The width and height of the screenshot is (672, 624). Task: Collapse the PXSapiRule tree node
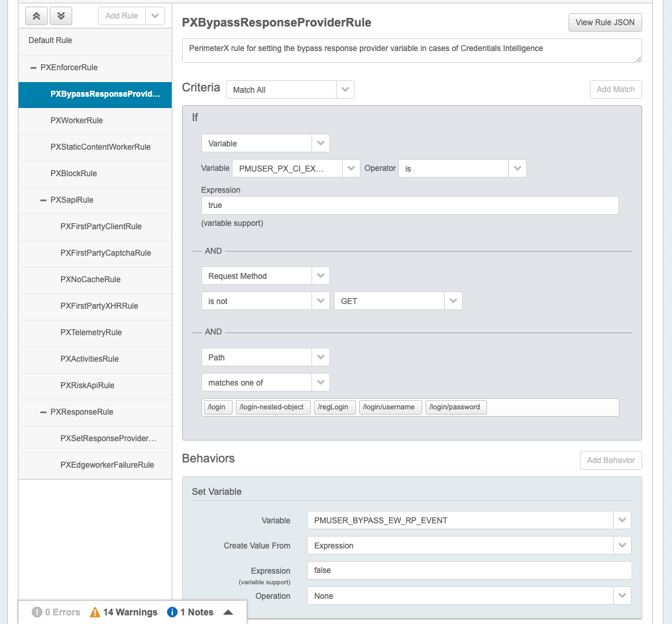point(43,200)
